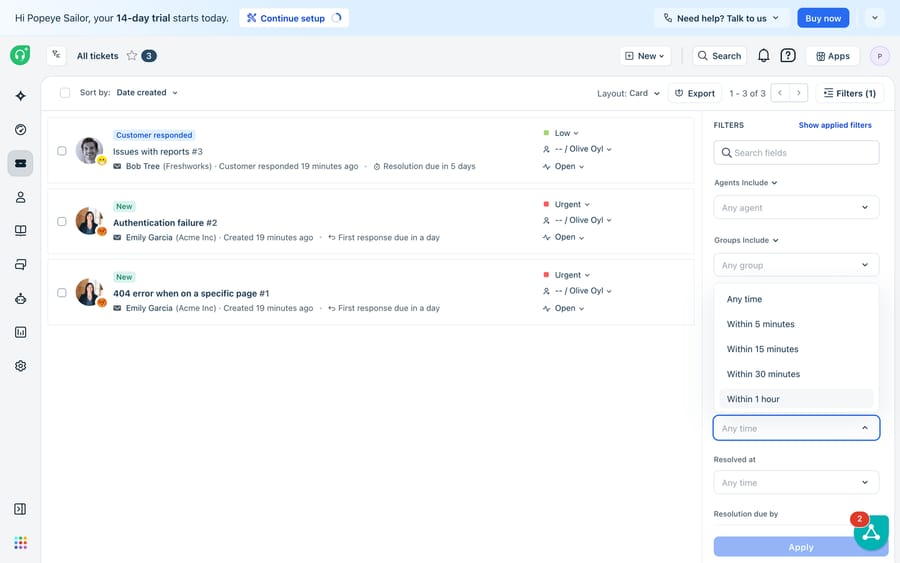900x563 pixels.
Task: Click the sidebar collapse panel icon
Action: click(x=20, y=509)
